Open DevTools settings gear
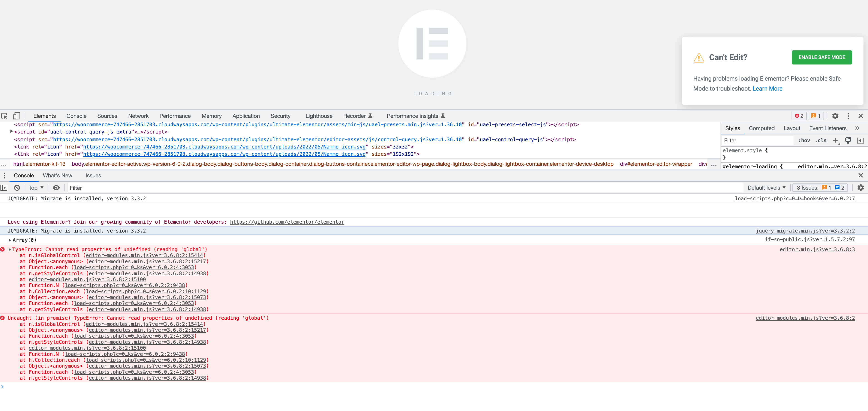The image size is (868, 411). pos(835,116)
